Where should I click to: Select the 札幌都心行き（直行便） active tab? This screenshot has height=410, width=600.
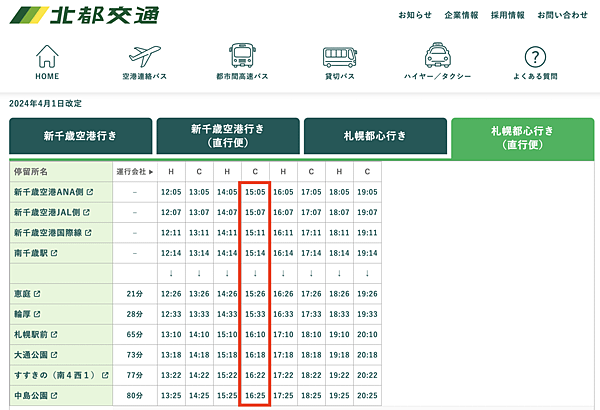pos(523,138)
